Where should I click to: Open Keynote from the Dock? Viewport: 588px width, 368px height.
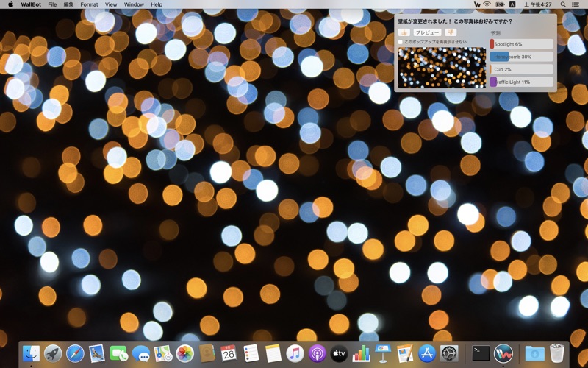383,353
